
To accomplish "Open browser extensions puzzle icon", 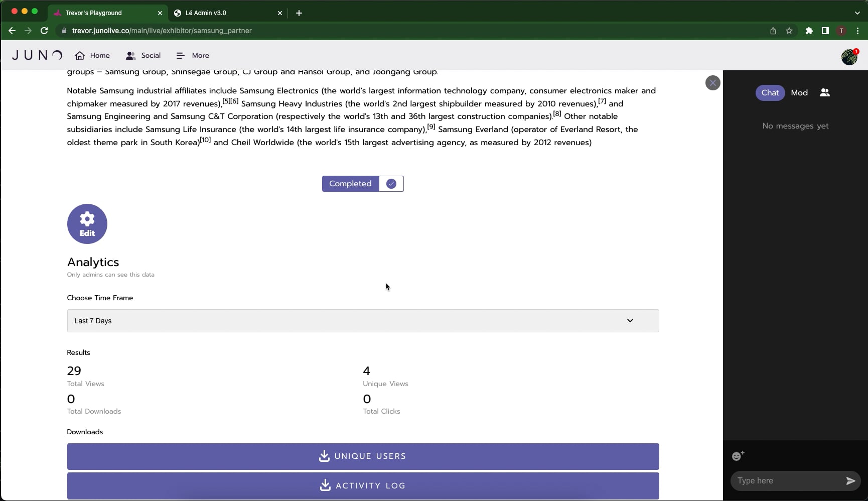I will [809, 31].
